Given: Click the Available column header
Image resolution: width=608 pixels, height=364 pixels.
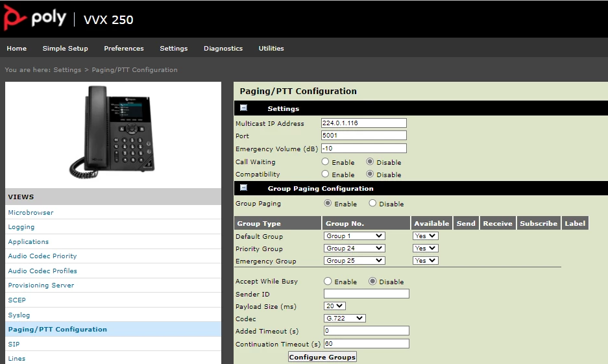Looking at the screenshot, I should pos(432,223).
